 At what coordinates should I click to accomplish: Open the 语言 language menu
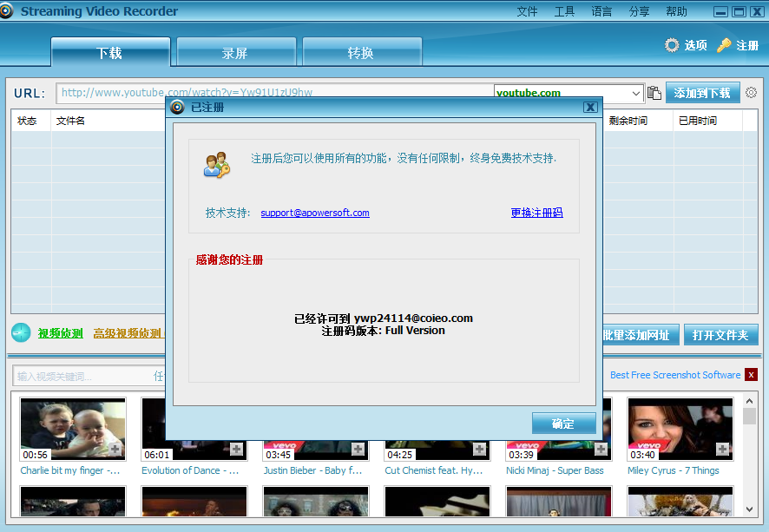coord(601,11)
